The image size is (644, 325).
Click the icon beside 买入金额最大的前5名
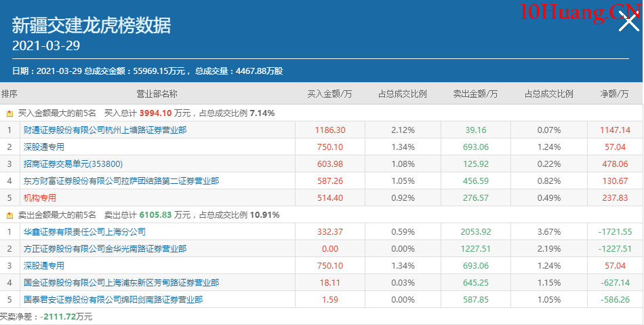pos(9,113)
